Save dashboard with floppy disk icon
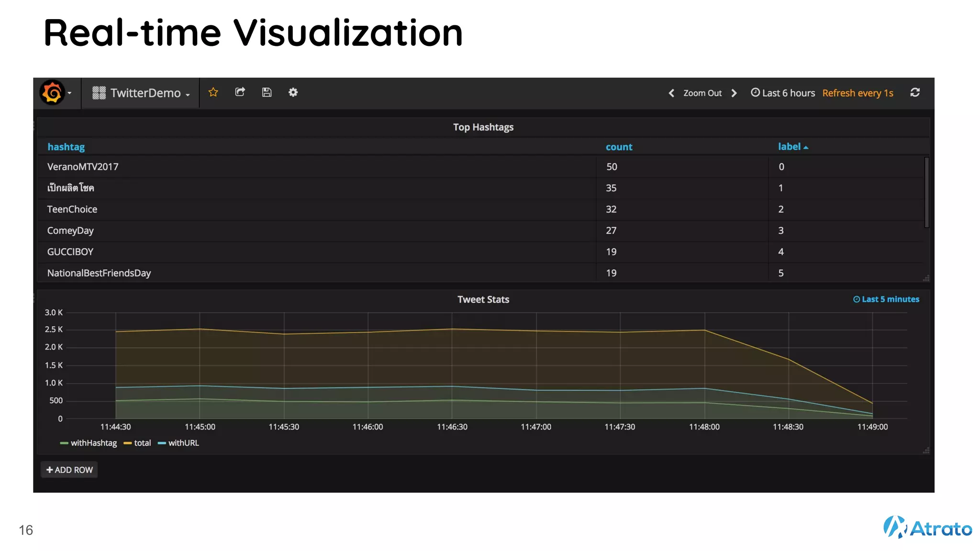Screen dimensions: 980x551 point(267,92)
